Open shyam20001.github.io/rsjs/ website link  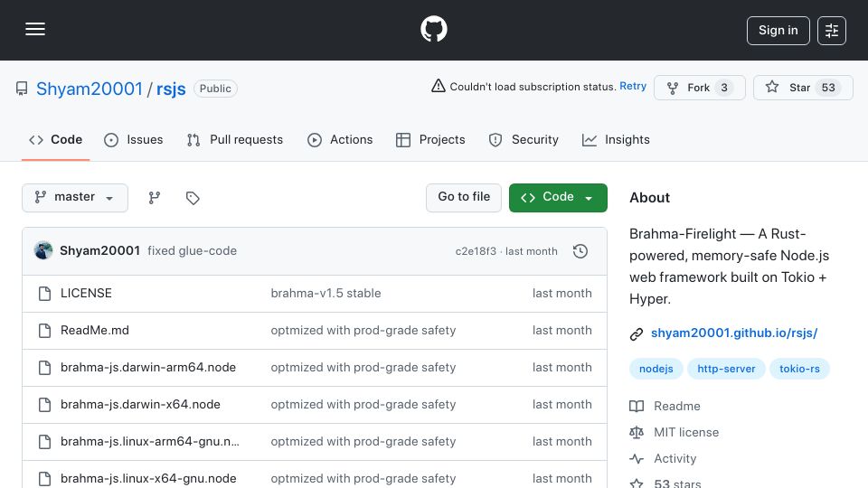click(734, 333)
